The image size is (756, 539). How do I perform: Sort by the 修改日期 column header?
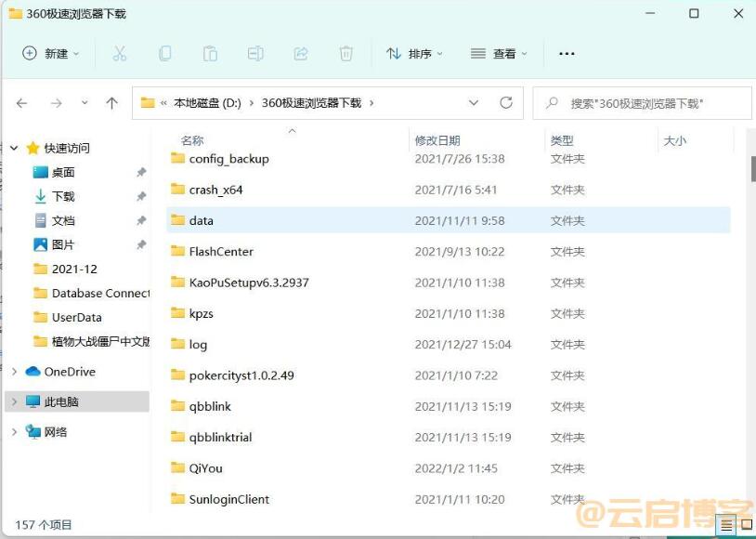(x=437, y=140)
